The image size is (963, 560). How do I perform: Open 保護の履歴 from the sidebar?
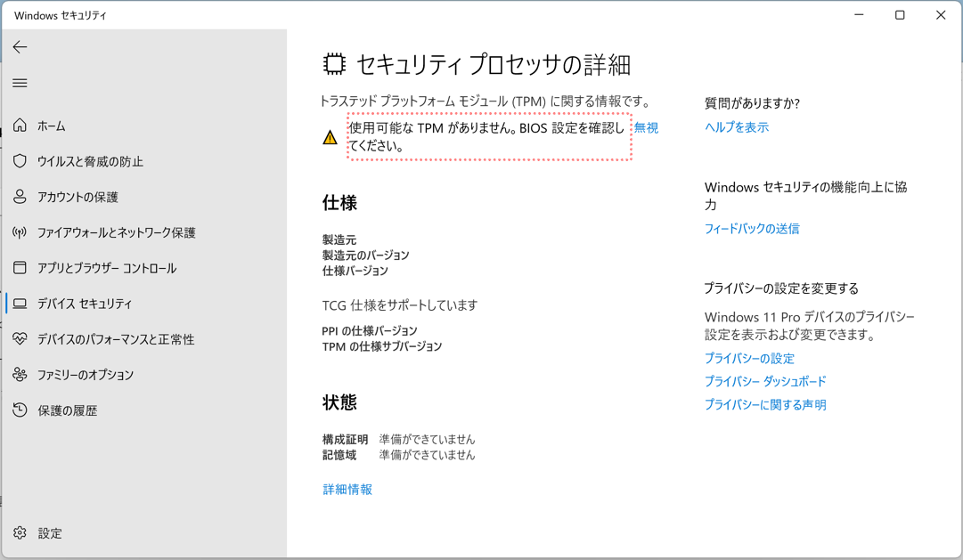(x=67, y=410)
